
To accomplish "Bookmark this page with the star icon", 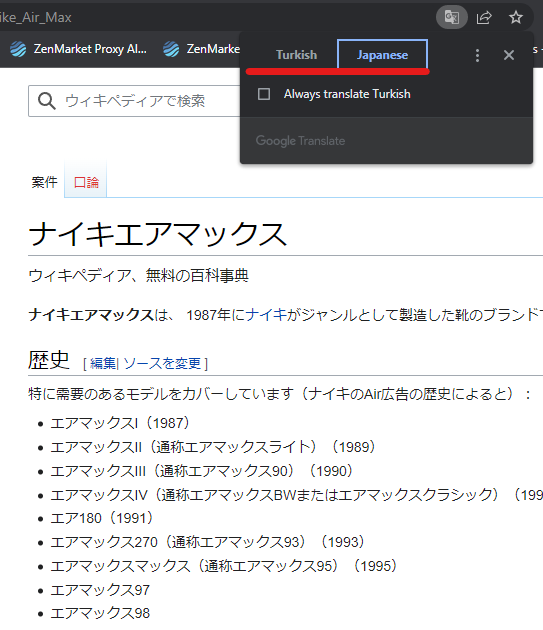I will pyautogui.click(x=516, y=17).
